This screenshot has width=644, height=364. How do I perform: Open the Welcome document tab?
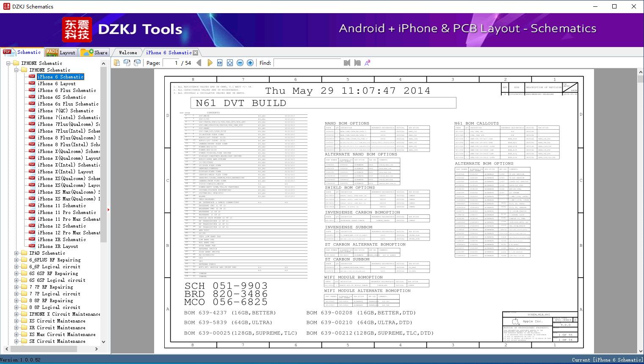tap(128, 53)
